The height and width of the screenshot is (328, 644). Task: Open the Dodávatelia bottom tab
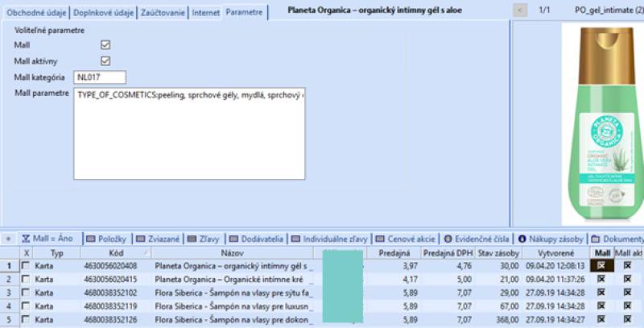pos(256,239)
